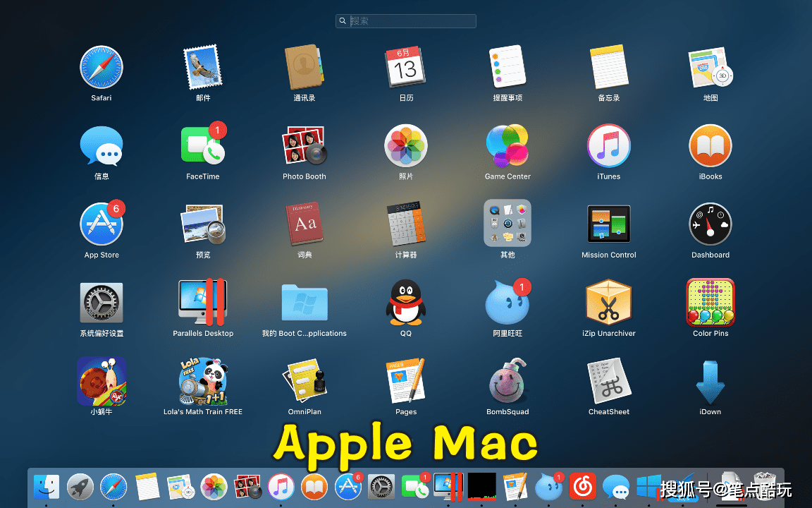
Task: Open iTunes from the Dock
Action: coord(281,488)
